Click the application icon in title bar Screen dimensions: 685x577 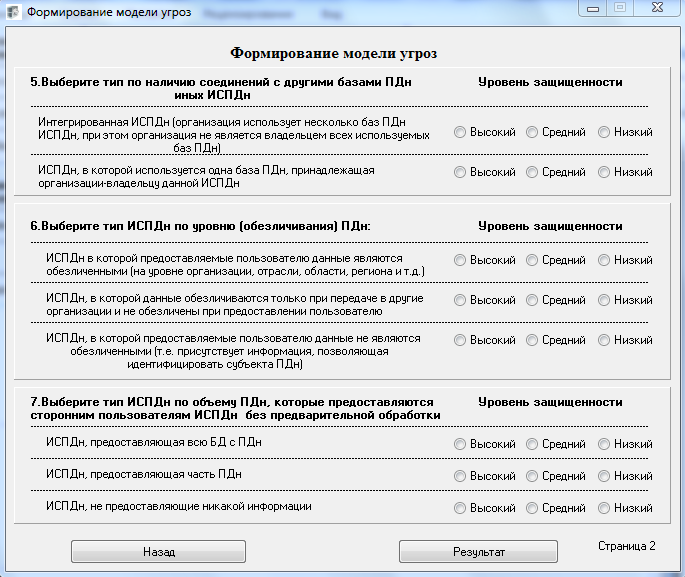click(x=14, y=12)
